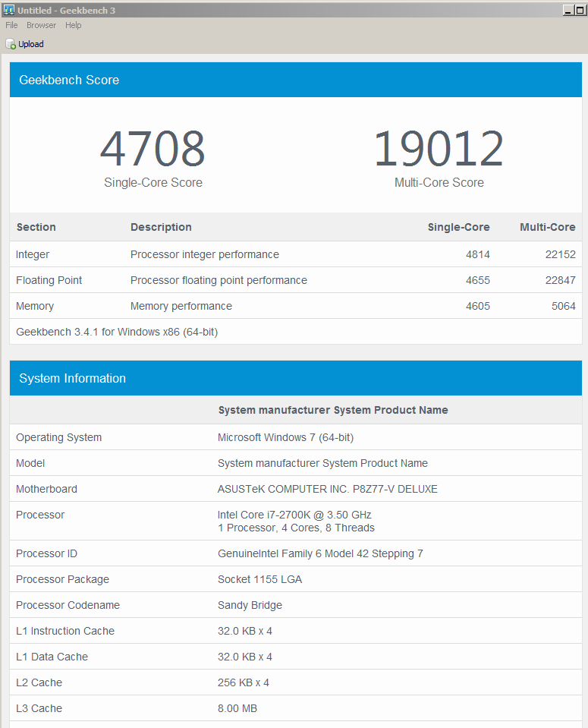Click the Model row's product name value
The image size is (588, 728).
tap(322, 463)
